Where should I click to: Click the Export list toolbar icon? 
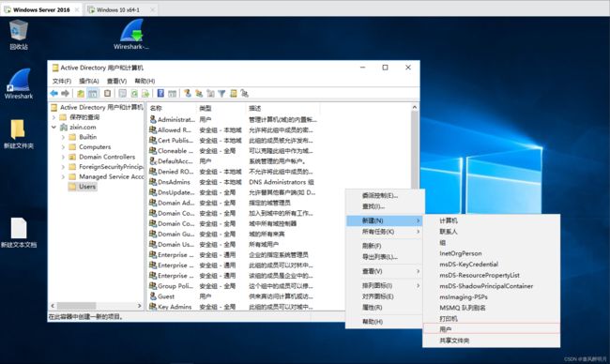(145, 93)
